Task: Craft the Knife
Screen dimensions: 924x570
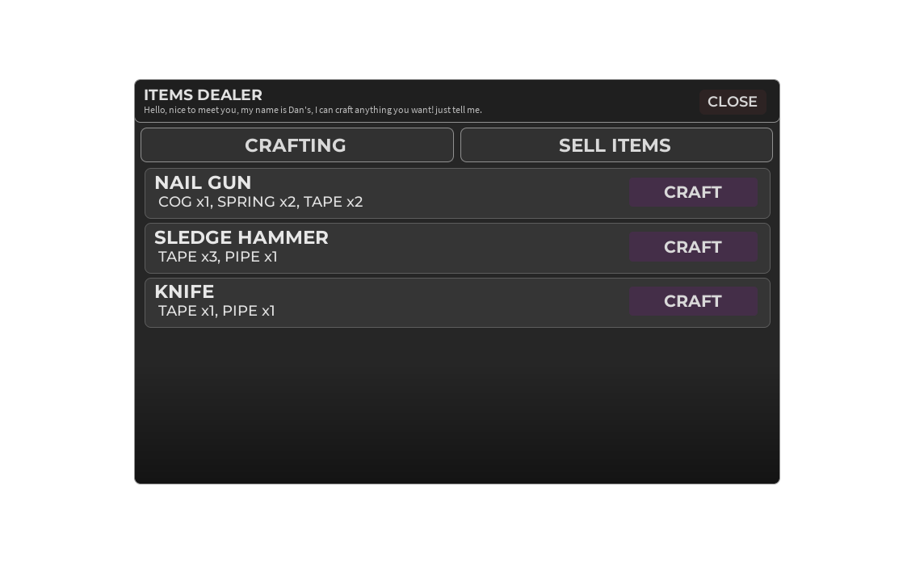Action: (x=693, y=301)
